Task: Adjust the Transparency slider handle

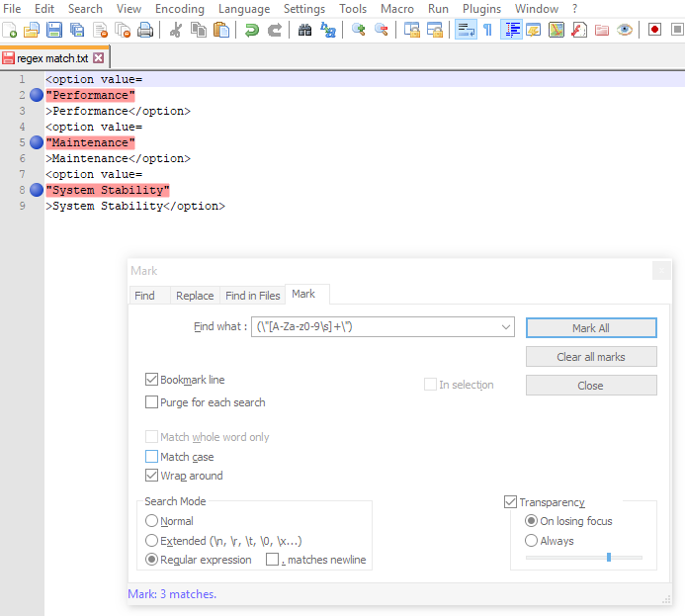Action: click(609, 557)
